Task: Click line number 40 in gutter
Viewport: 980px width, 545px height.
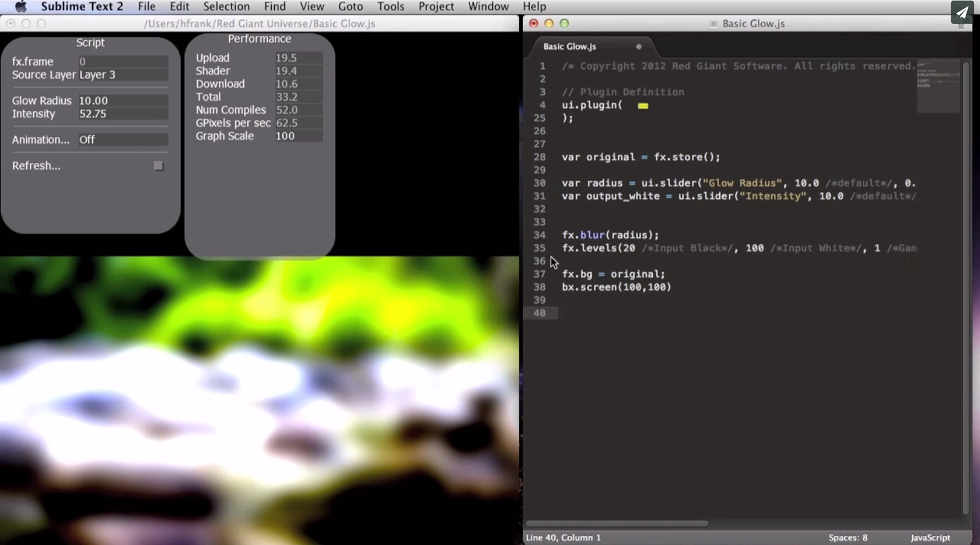Action: 539,313
